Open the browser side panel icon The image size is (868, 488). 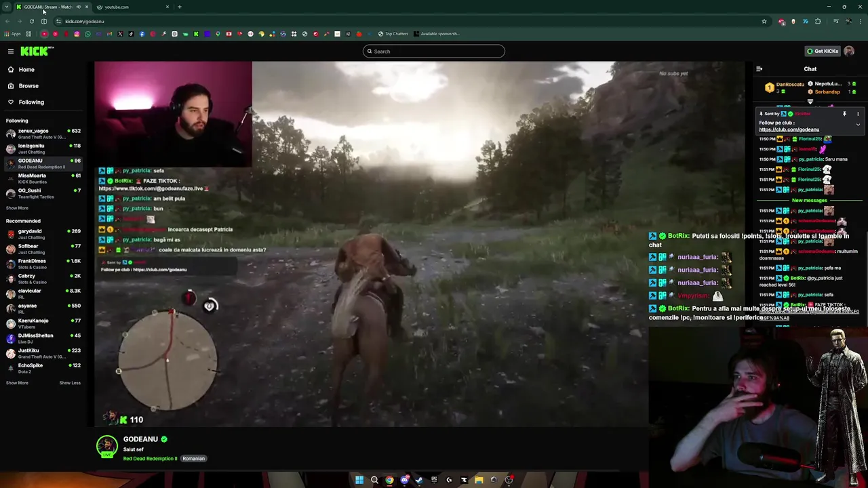coord(44,21)
